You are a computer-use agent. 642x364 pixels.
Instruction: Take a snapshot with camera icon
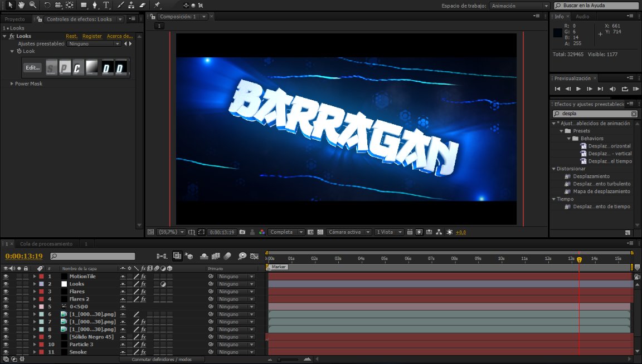[x=242, y=232]
